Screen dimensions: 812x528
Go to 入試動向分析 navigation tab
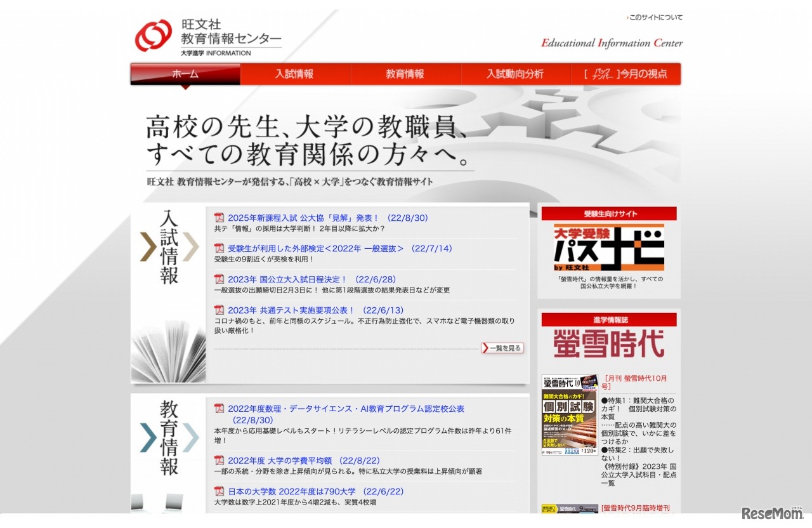tap(516, 74)
